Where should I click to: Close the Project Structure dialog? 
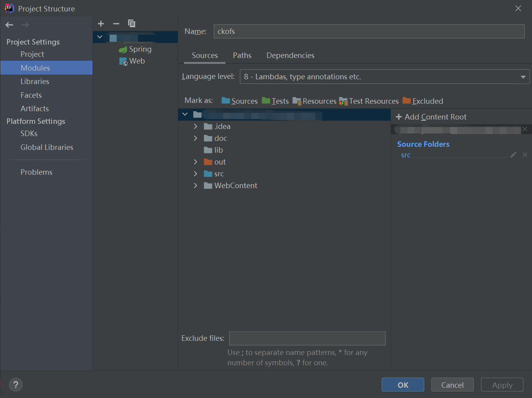pyautogui.click(x=518, y=8)
